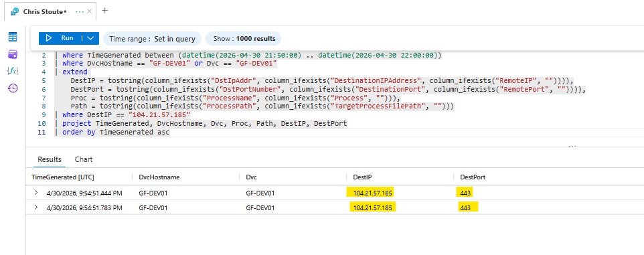Select the 104.21.57.185 cell in second row
The width and height of the screenshot is (644, 255).
click(372, 207)
